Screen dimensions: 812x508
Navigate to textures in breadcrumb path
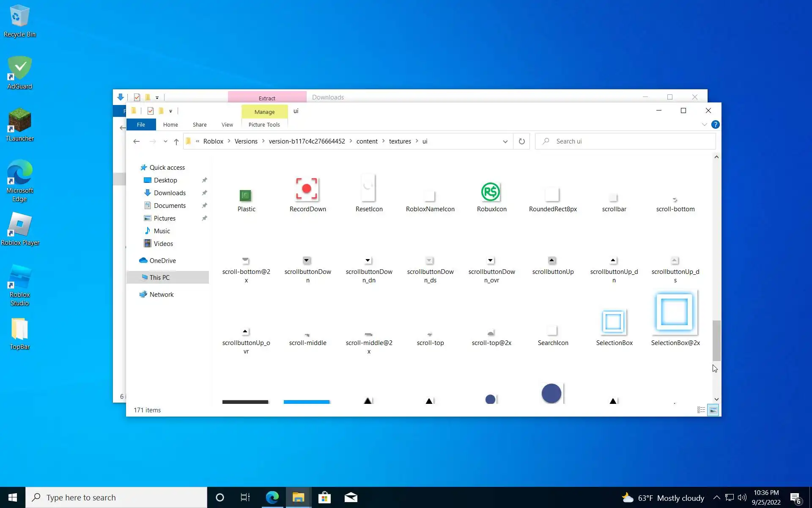400,141
